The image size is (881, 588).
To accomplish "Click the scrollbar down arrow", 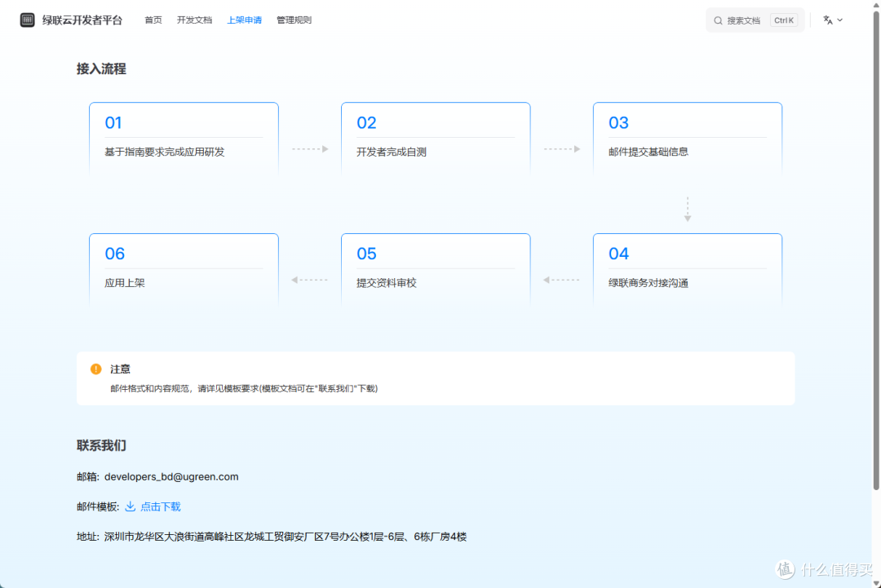I will click(x=876, y=583).
